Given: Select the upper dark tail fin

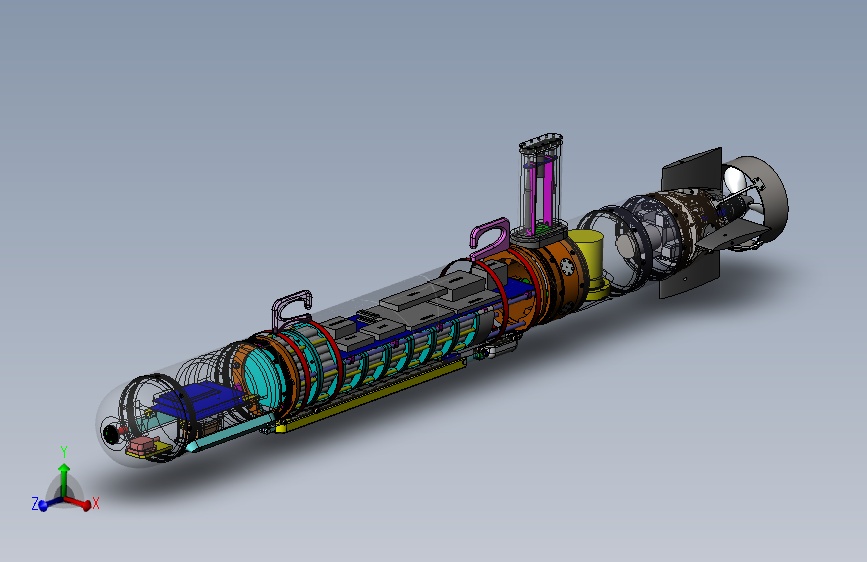Looking at the screenshot, I should click(x=692, y=169).
